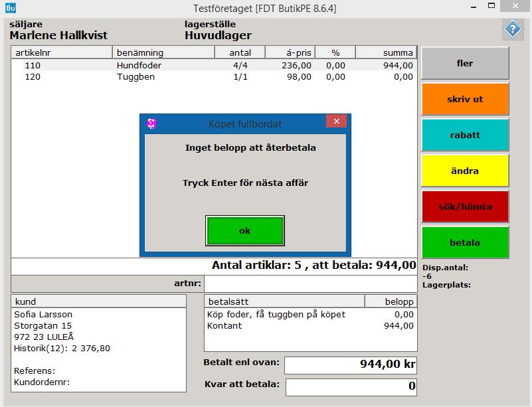
Task: Click the benämning column header
Action: coord(163,52)
